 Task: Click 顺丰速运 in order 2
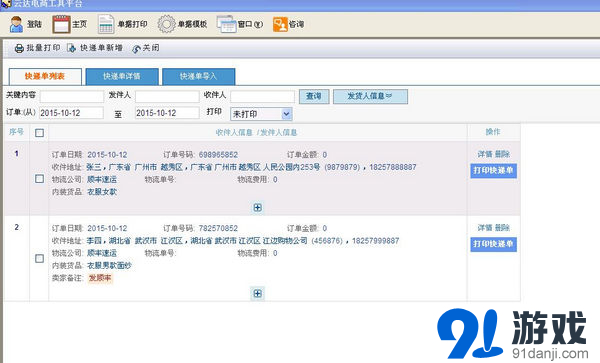point(102,253)
